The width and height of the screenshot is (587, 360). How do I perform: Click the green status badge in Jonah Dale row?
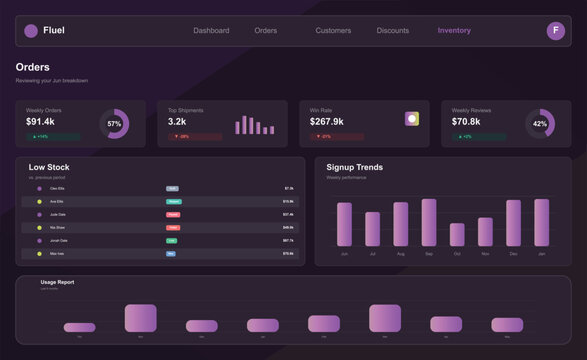pos(171,241)
